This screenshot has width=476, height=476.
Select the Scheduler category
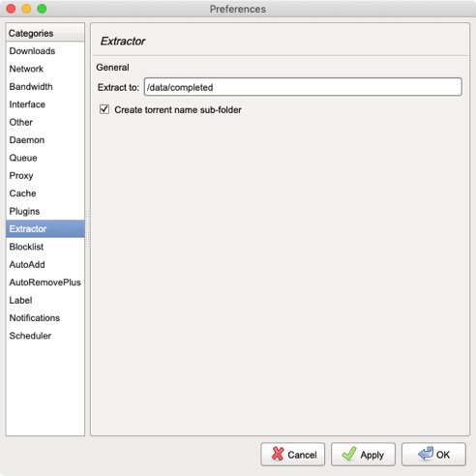(45, 336)
